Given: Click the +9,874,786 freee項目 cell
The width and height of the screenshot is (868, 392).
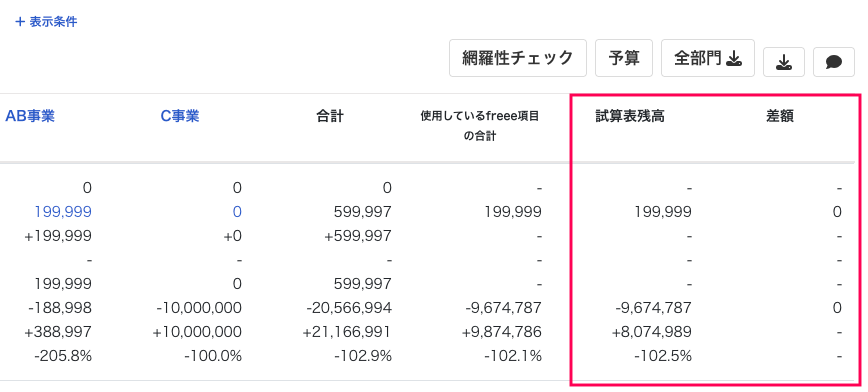Looking at the screenshot, I should click(501, 332).
